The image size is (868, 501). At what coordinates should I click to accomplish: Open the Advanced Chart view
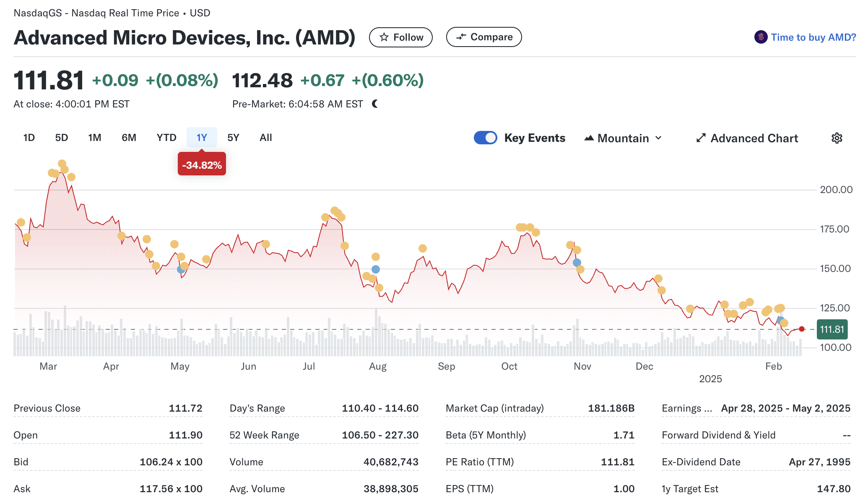[x=754, y=138]
